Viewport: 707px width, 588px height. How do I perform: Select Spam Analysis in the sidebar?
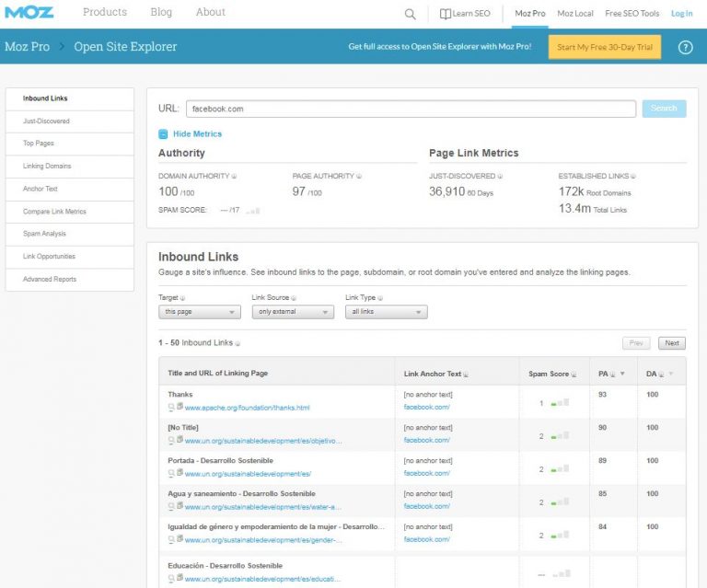pos(44,234)
